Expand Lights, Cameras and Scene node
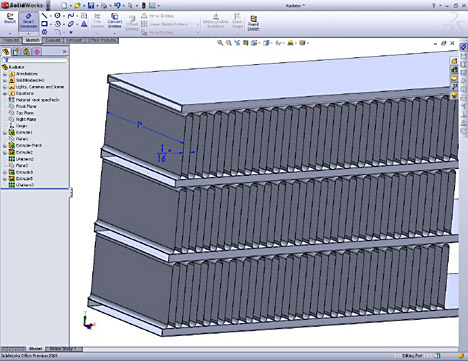468x361 pixels. pos(5,87)
